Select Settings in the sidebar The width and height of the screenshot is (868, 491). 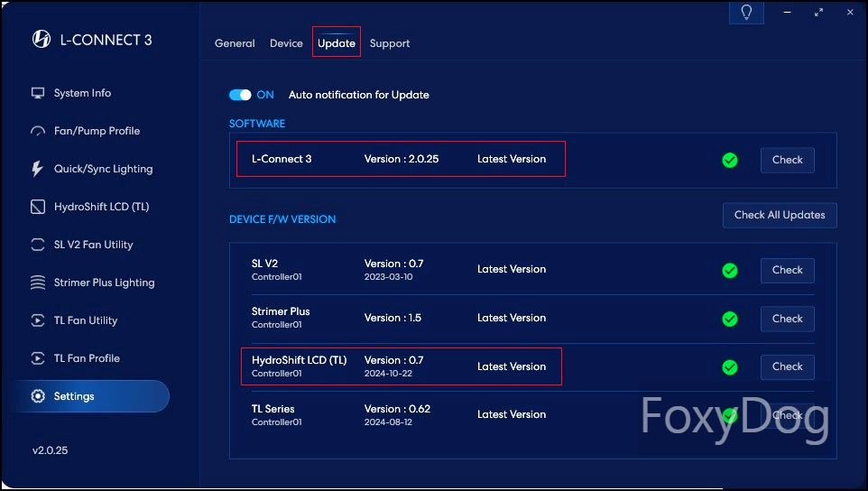click(91, 396)
